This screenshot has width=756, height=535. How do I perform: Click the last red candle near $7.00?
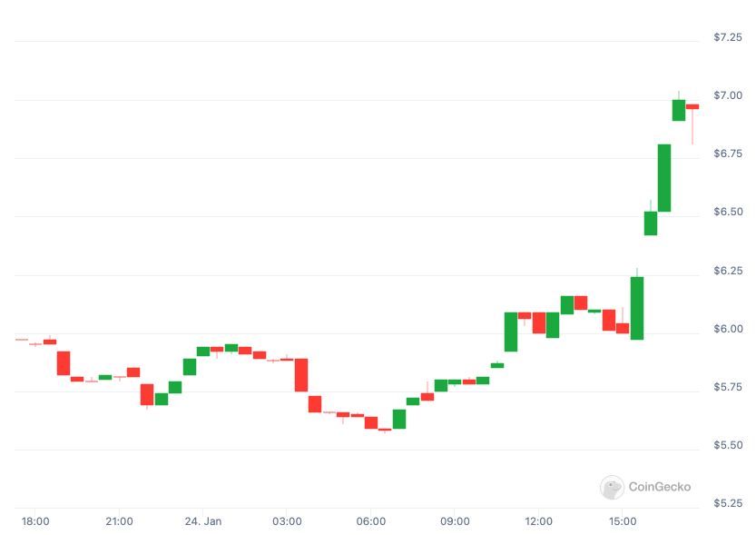(692, 106)
